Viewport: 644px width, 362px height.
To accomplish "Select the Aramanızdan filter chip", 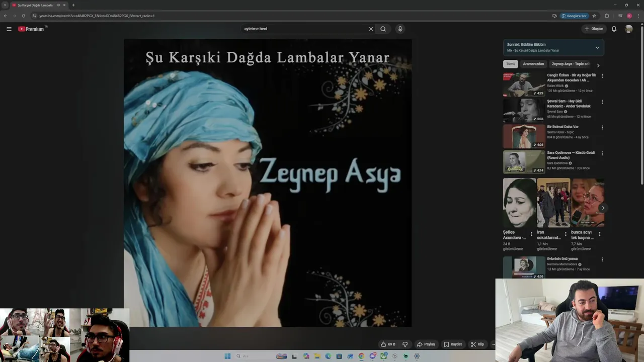I will click(533, 64).
